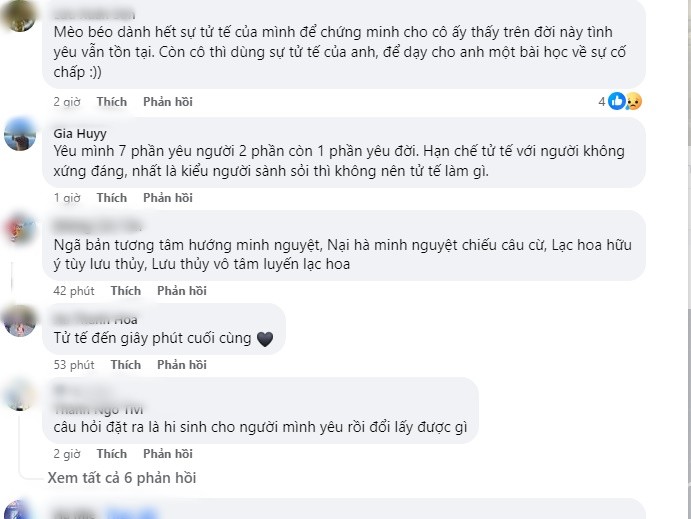691x519 pixels.
Task: Open avatar beside 'Tử tế đến giây phút cuối cùng'
Action: click(20, 320)
